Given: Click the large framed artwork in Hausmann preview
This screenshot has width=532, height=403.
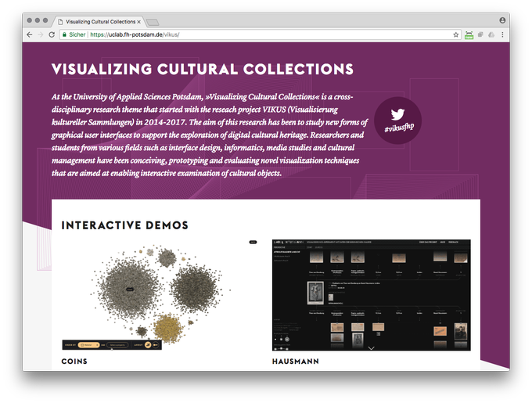Looking at the screenshot, I should (x=315, y=293).
